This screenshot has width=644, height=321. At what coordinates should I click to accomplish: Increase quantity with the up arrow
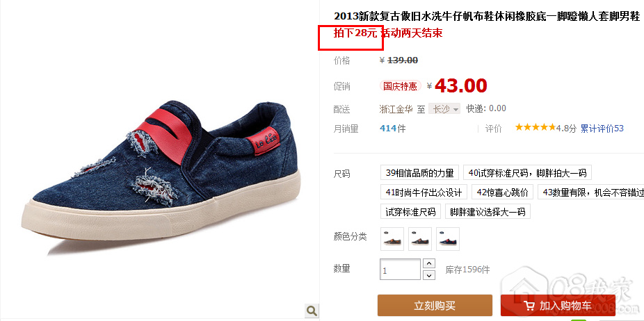pos(429,263)
